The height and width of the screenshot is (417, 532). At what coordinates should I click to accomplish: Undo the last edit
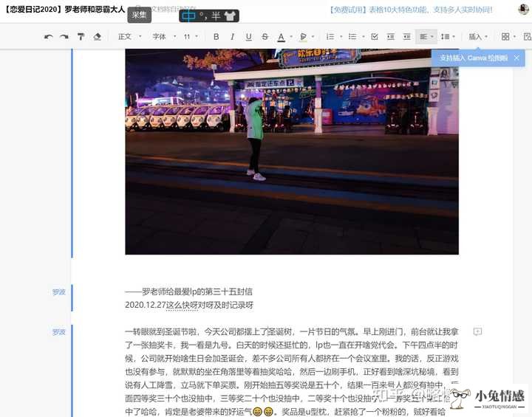point(48,37)
